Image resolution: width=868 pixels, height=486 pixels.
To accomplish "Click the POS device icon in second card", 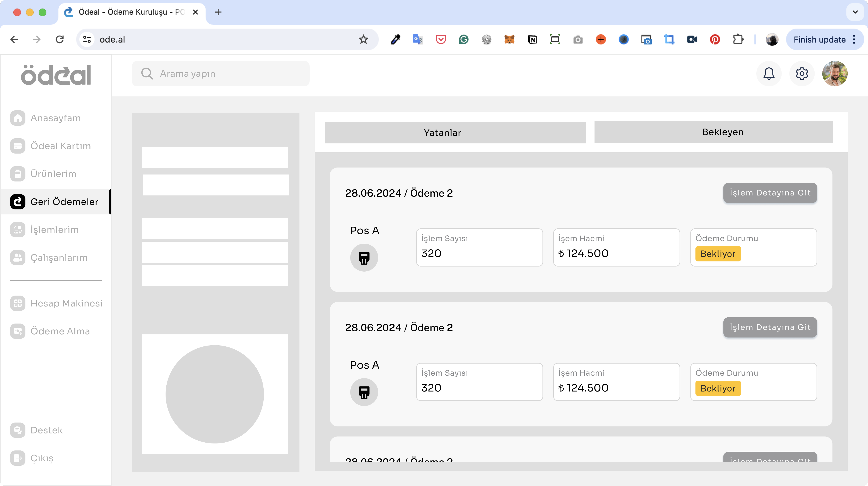I will tap(364, 392).
